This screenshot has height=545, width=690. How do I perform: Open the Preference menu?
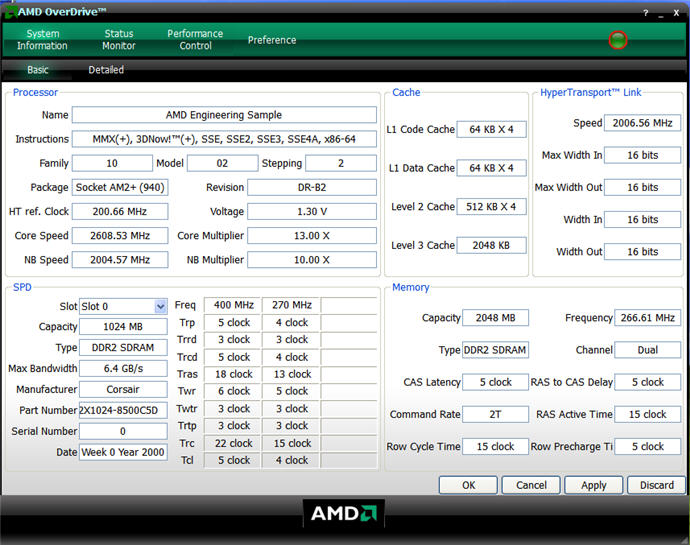click(x=272, y=40)
